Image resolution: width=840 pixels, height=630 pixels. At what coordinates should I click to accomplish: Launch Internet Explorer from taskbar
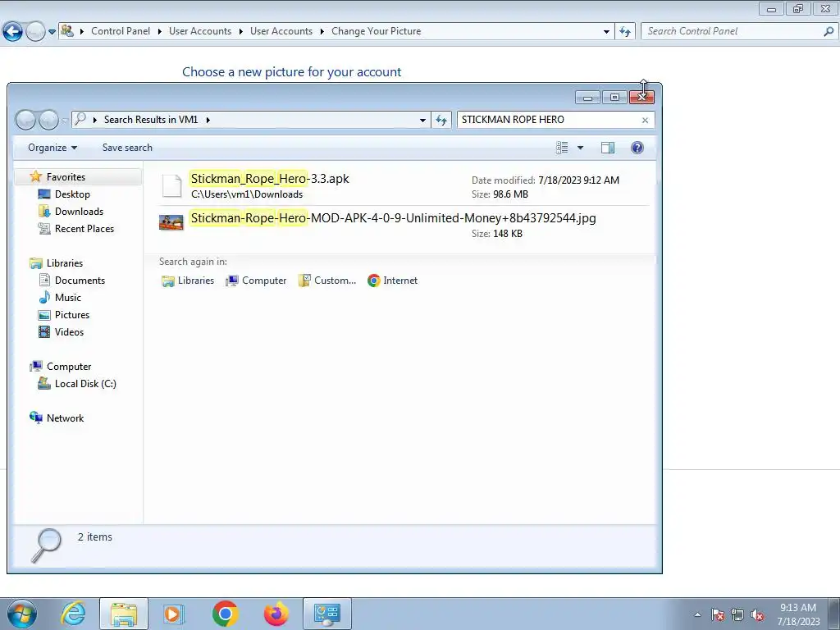[73, 614]
